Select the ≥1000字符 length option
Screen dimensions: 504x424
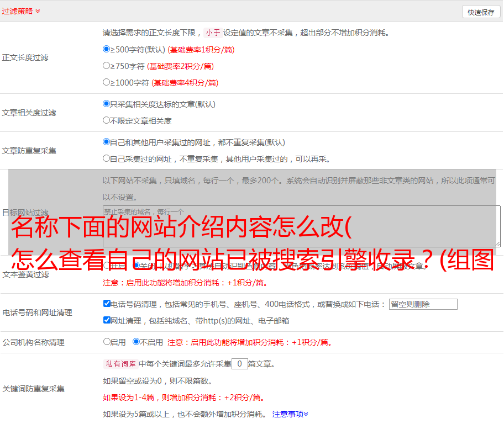[107, 82]
